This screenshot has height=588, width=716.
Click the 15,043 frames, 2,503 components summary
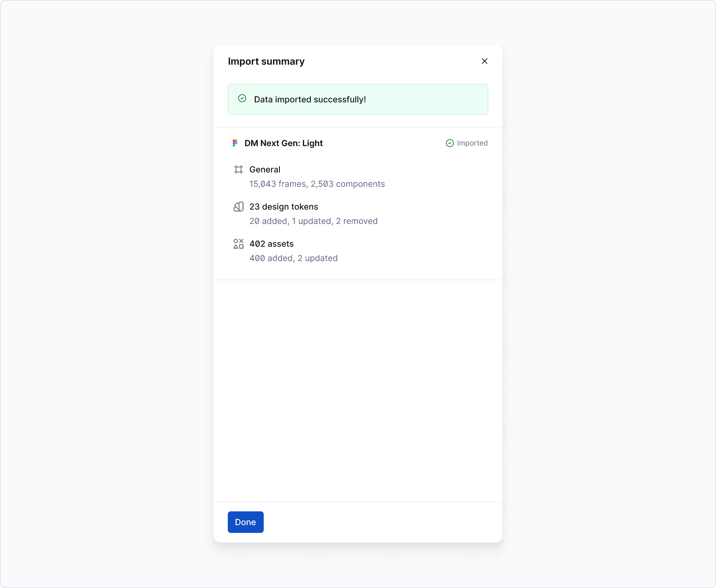317,184
